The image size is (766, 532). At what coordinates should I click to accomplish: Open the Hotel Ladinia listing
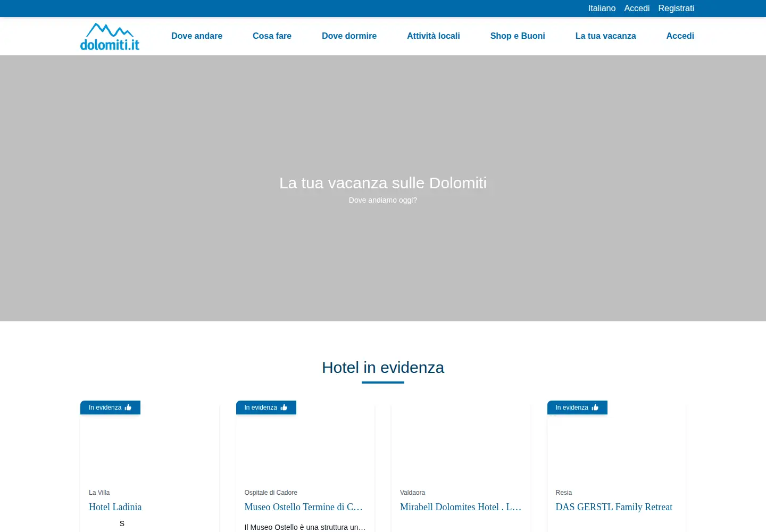115,507
